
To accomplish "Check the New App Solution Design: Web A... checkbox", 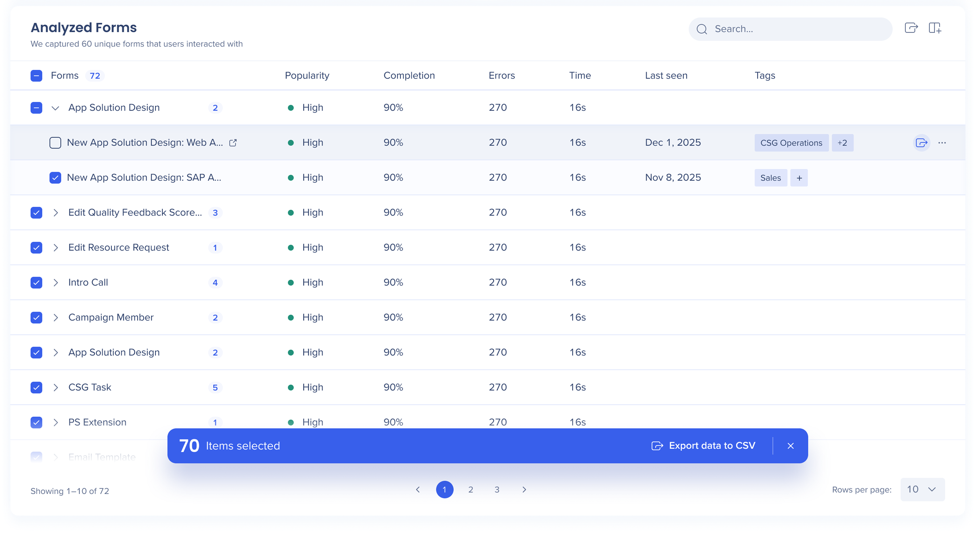I will (x=55, y=143).
